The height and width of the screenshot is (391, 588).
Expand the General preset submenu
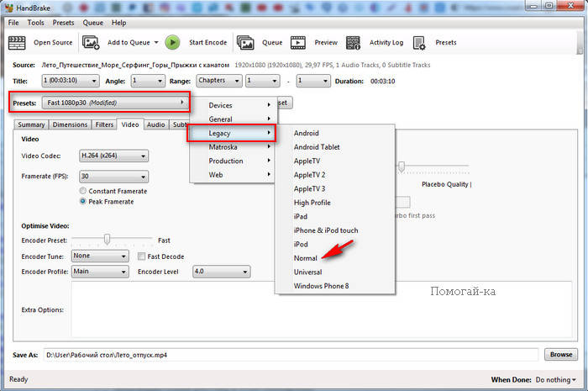click(233, 119)
